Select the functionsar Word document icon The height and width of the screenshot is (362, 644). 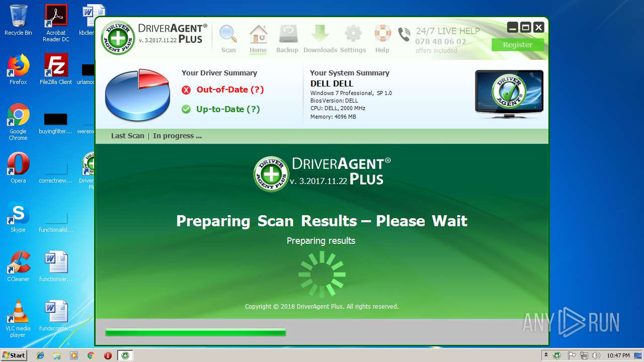coord(56,266)
